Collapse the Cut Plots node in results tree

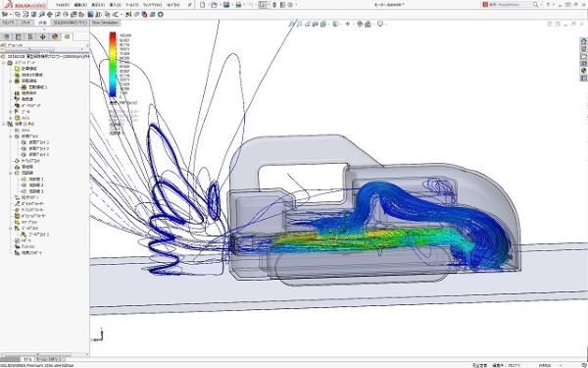tap(11, 136)
